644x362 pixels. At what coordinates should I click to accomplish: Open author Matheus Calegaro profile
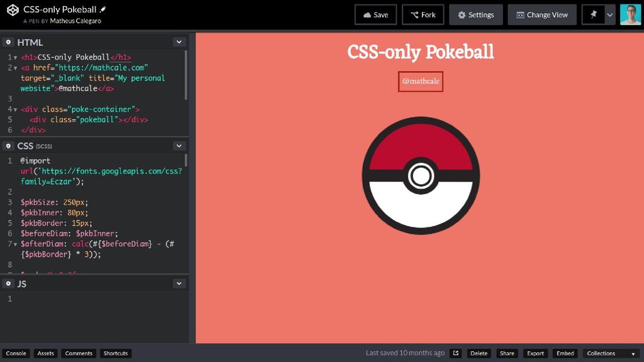point(75,21)
